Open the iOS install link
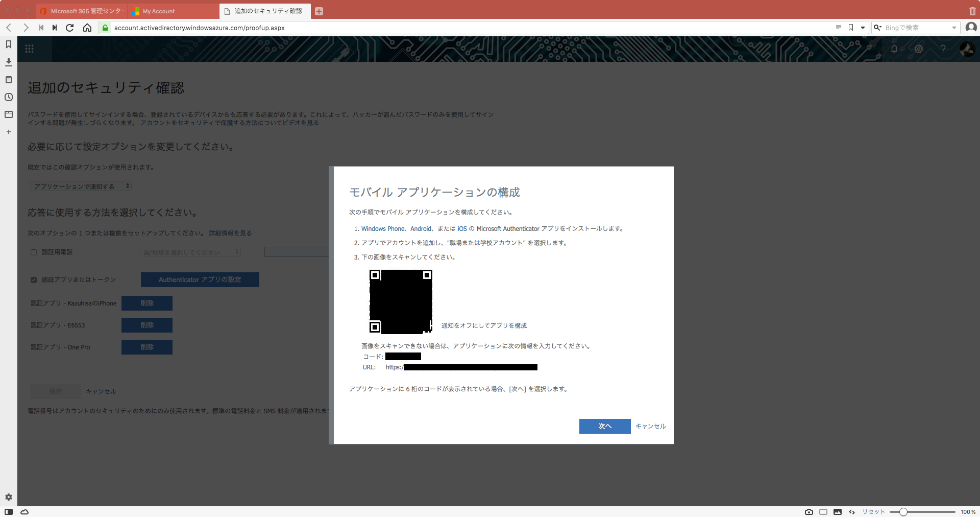 pyautogui.click(x=462, y=229)
